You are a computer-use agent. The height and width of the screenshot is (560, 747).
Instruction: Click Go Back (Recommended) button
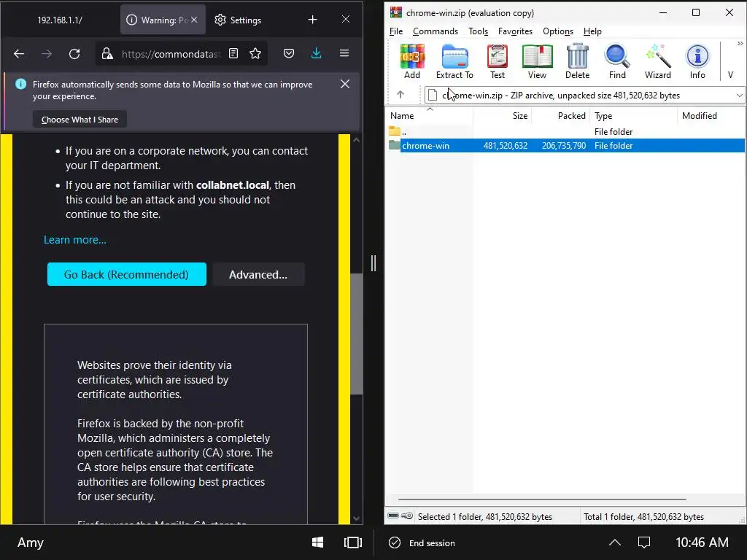point(127,274)
